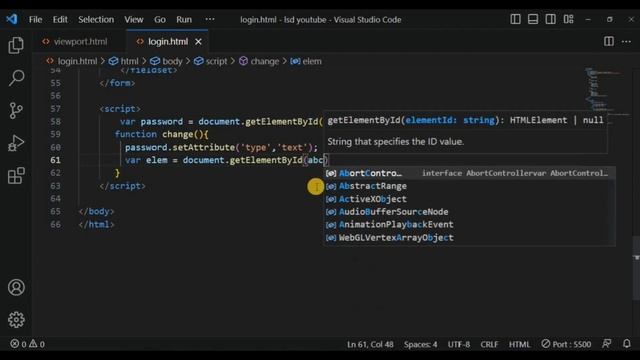This screenshot has height=360, width=640.
Task: Click Port : 5500 live server
Action: coord(566,344)
